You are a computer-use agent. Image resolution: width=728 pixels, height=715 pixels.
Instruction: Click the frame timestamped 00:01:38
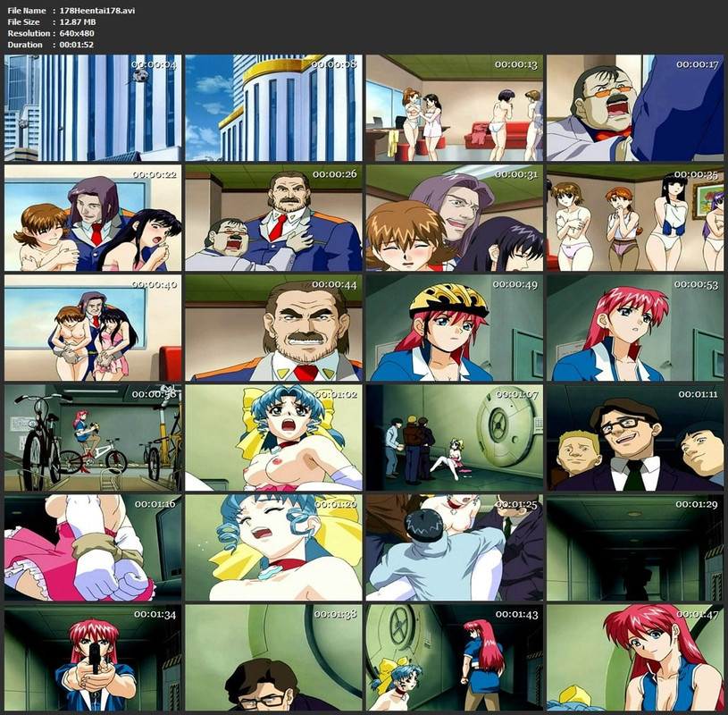pyautogui.click(x=273, y=658)
